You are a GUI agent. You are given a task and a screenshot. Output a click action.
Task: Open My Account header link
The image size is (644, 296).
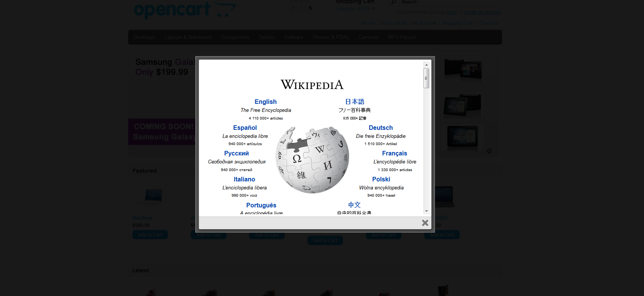tap(425, 23)
